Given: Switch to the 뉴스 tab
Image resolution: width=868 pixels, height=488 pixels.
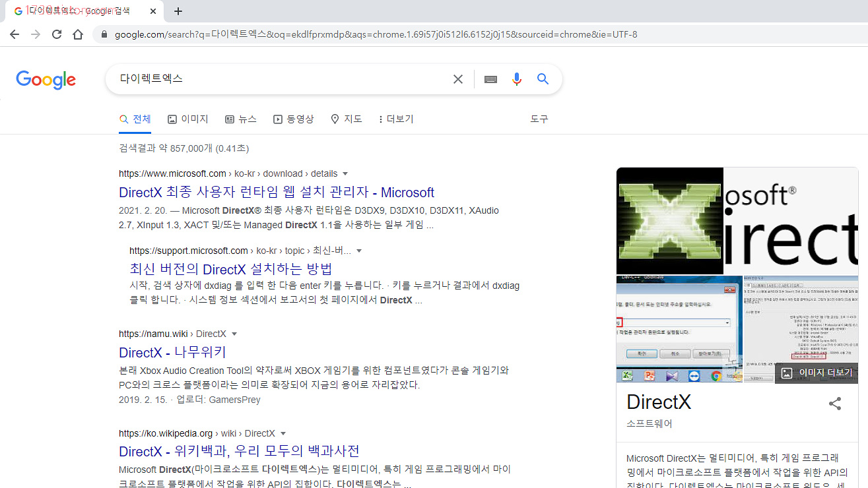Looking at the screenshot, I should pos(241,119).
